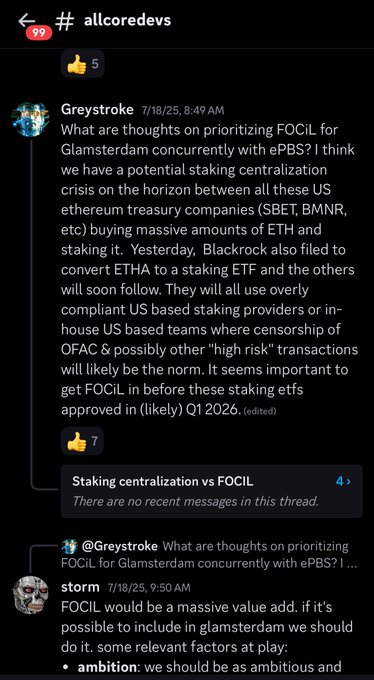
Task: Open the allcoredevs channel title
Action: (127, 20)
